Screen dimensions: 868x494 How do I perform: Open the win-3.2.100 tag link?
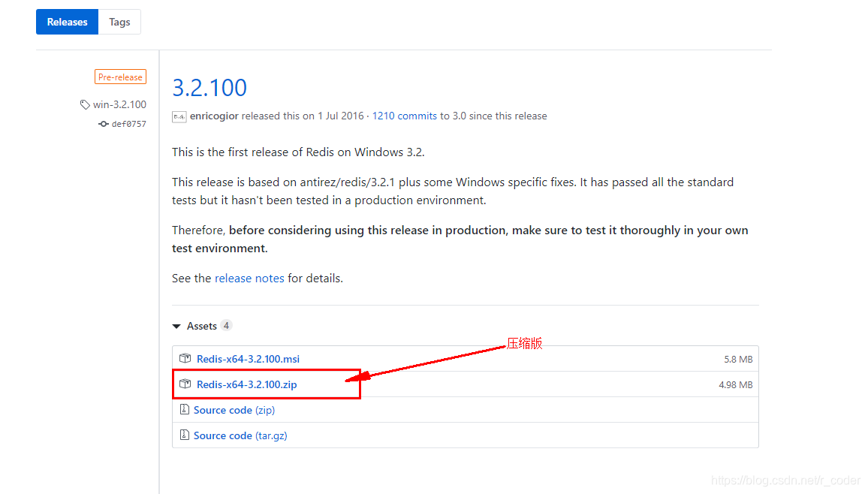(x=119, y=104)
